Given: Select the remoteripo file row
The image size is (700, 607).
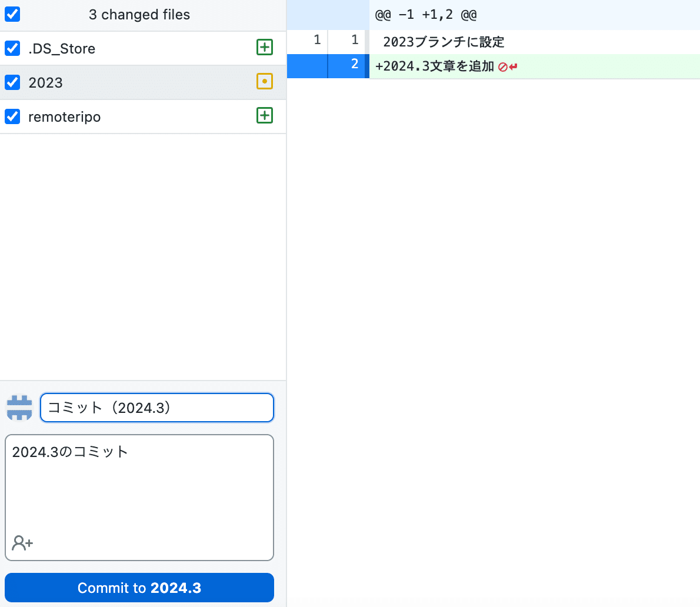Looking at the screenshot, I should (x=143, y=116).
